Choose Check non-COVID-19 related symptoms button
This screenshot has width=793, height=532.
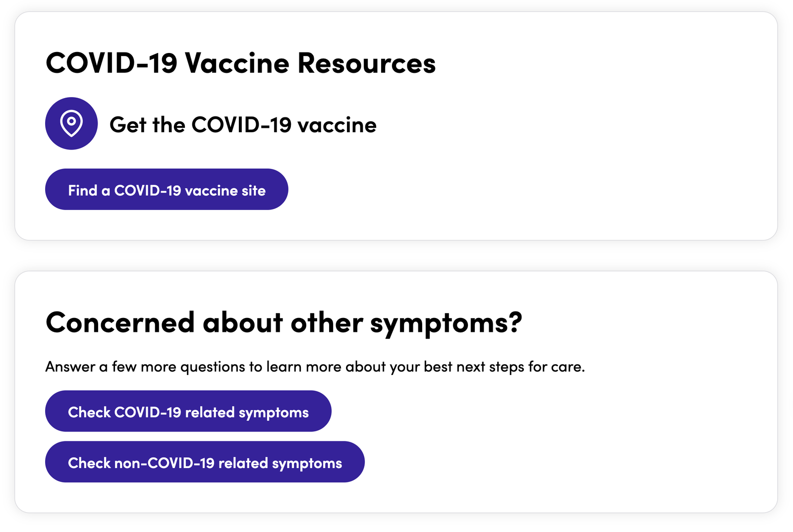click(x=205, y=462)
